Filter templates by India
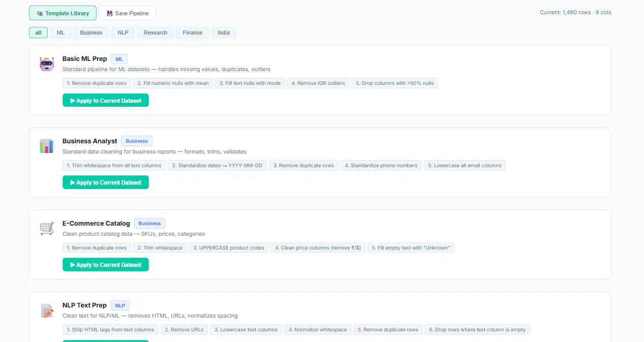The height and width of the screenshot is (342, 644). tap(224, 33)
